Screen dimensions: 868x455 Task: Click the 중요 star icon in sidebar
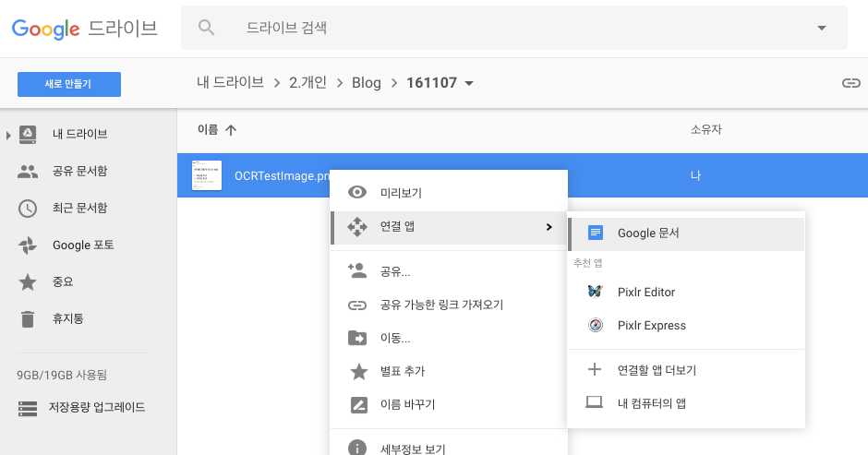pyautogui.click(x=28, y=282)
